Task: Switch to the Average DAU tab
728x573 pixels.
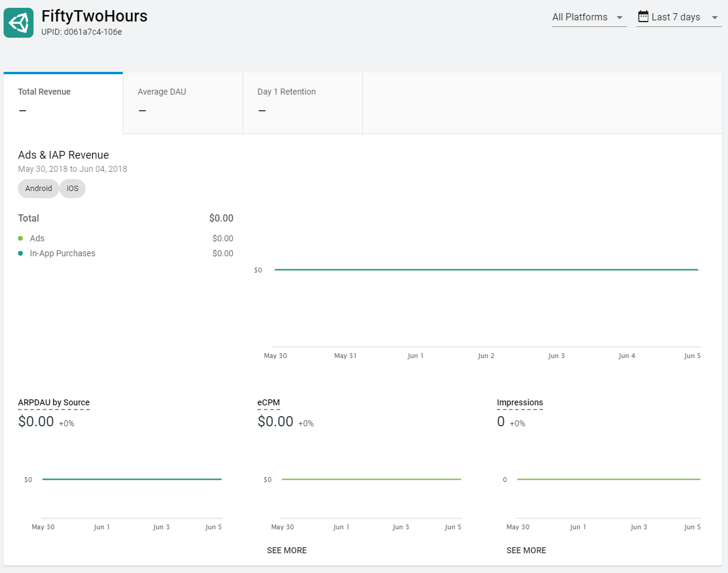Action: tap(183, 102)
